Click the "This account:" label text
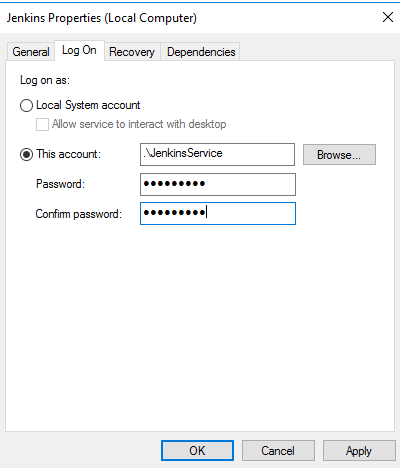This screenshot has height=468, width=400. click(x=69, y=154)
